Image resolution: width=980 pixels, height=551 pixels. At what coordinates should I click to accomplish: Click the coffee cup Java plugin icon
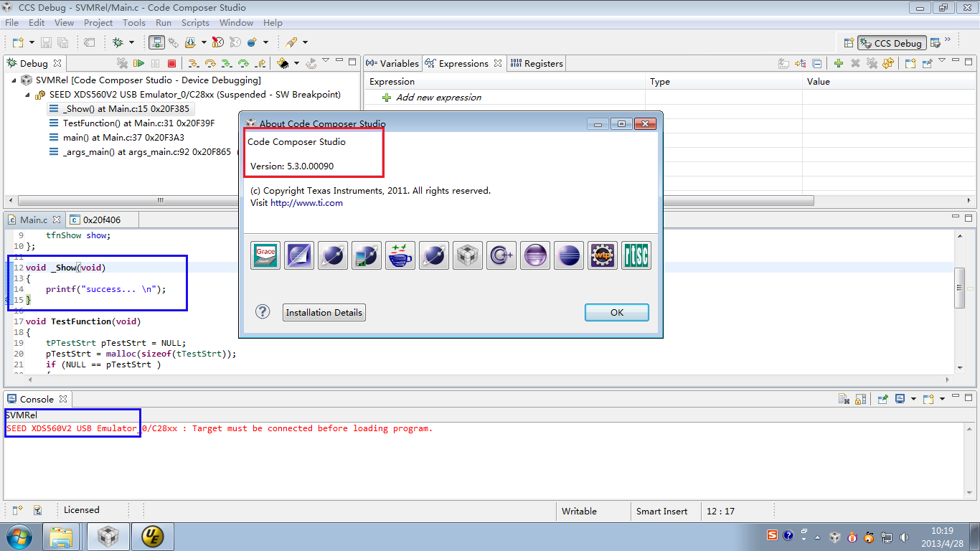pos(400,255)
